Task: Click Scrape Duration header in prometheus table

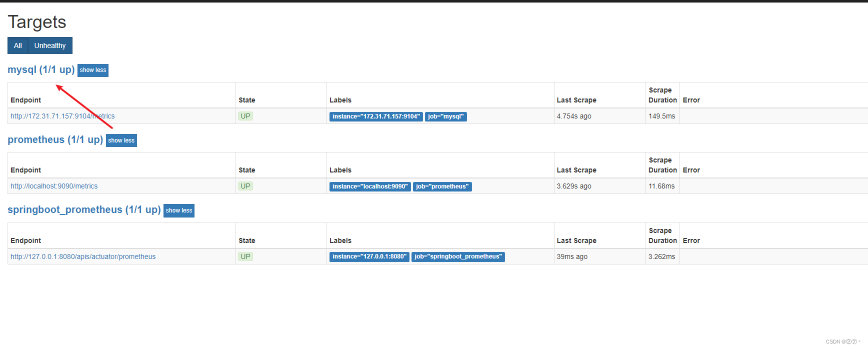Action: tap(662, 165)
